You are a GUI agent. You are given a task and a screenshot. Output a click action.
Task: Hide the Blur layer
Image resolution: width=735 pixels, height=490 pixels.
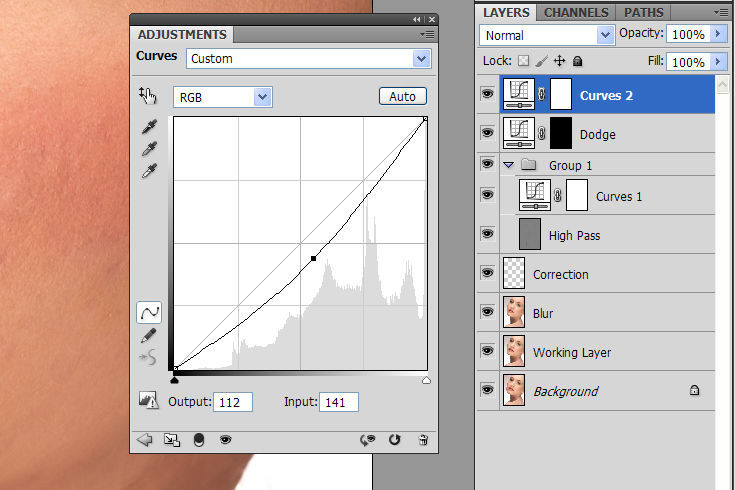488,312
